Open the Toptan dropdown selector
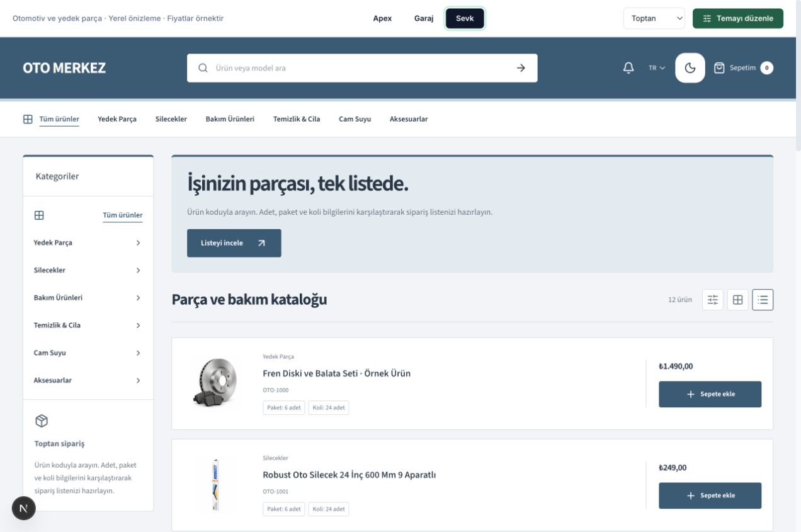 654,18
